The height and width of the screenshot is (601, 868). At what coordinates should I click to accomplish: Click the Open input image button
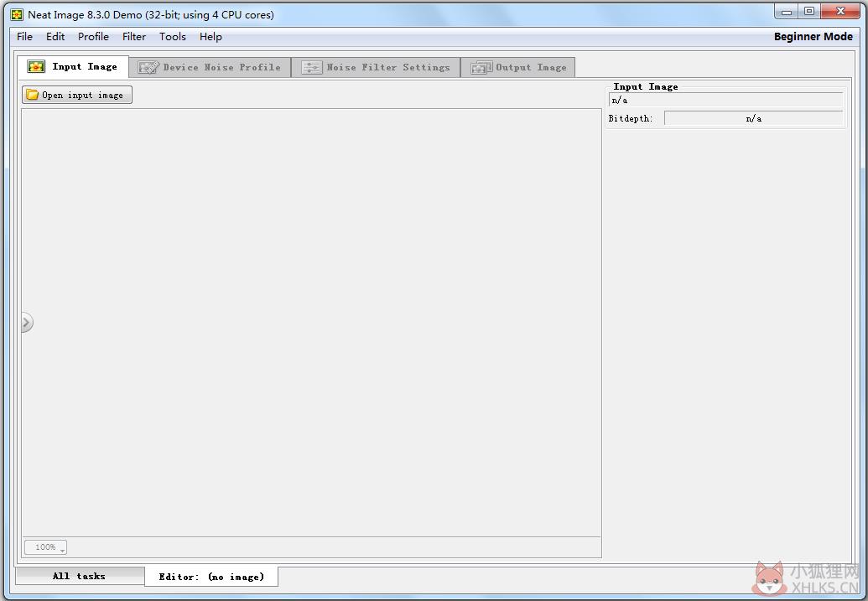(x=77, y=95)
